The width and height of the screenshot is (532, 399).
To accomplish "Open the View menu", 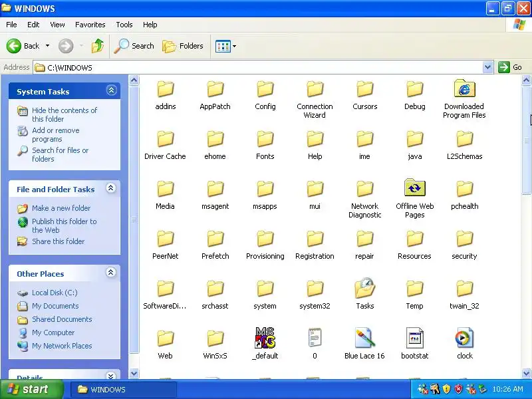I will tap(57, 25).
